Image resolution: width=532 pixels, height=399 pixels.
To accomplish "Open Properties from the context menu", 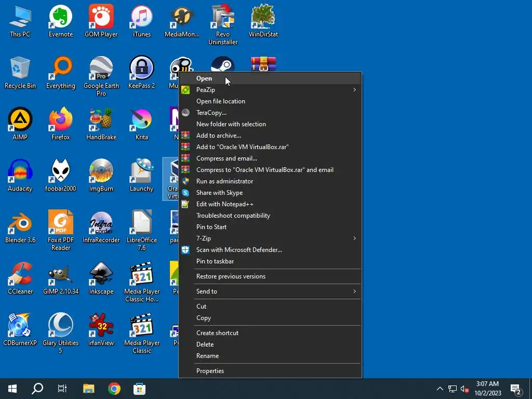I will point(270,371).
